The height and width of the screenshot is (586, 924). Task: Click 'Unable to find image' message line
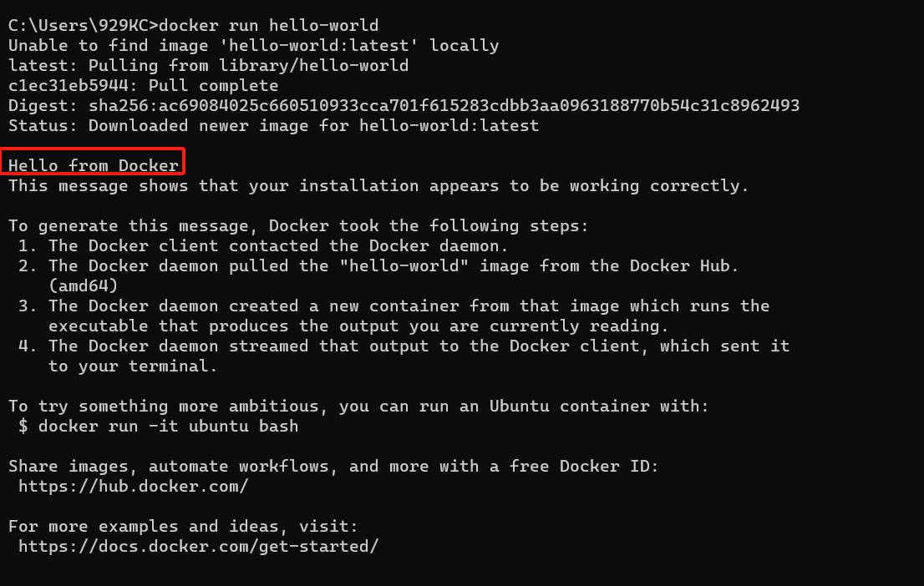pos(253,45)
